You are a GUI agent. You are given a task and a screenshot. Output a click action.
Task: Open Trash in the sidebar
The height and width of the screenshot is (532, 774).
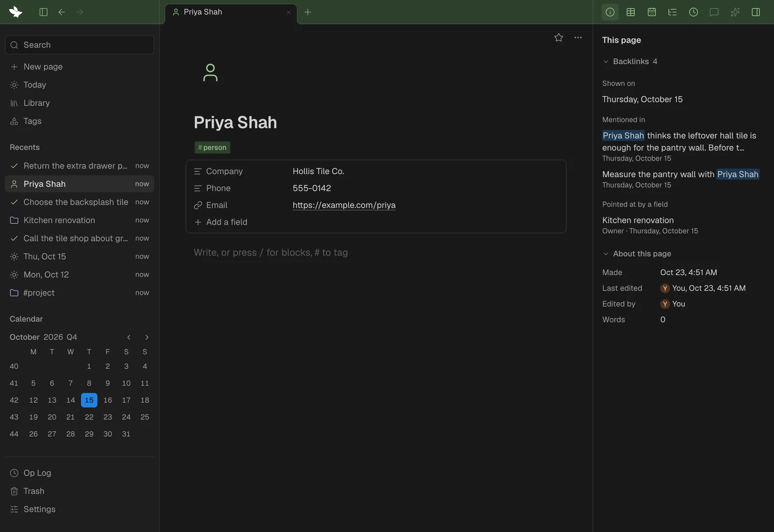point(79,491)
